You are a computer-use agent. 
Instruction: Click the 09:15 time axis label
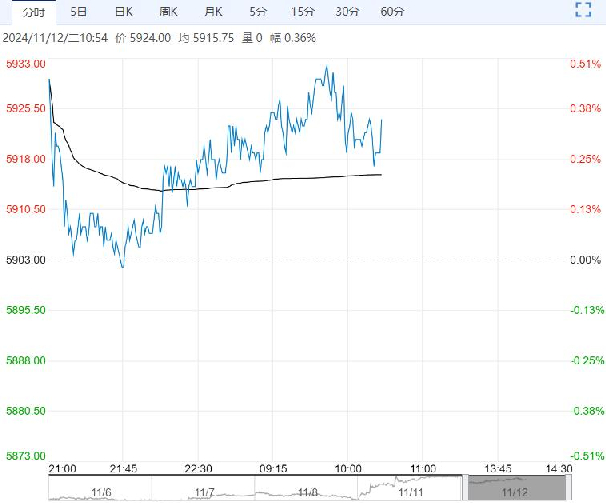273,469
